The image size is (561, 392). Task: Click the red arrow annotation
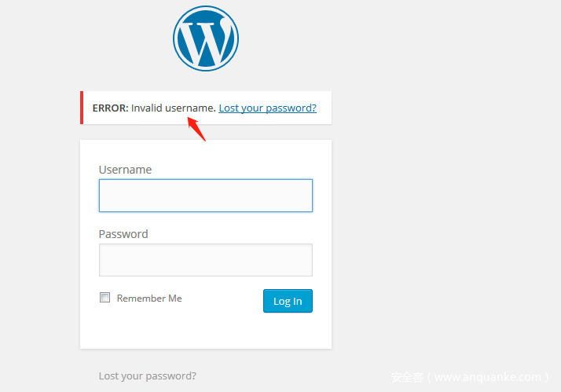196,129
